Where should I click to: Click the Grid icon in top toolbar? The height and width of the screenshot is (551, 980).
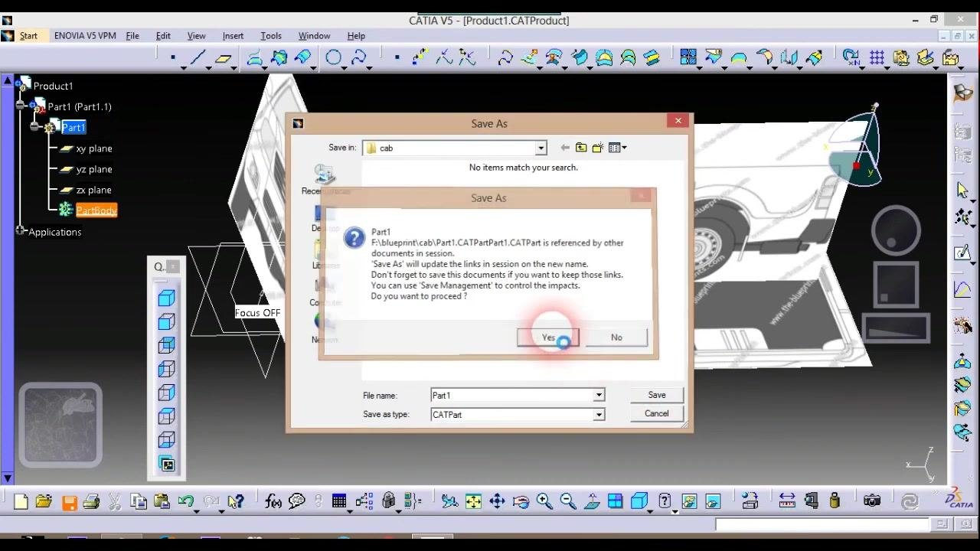click(877, 58)
